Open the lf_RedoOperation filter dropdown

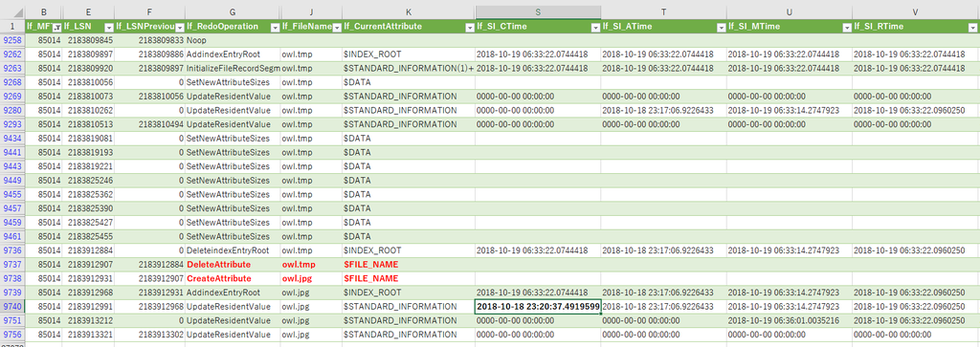click(275, 27)
